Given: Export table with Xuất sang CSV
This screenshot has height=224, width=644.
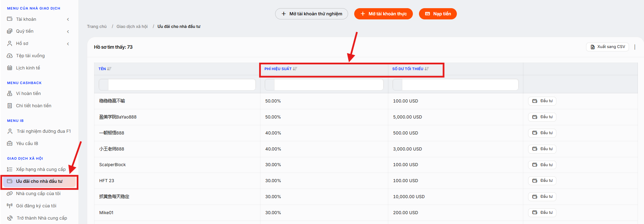Looking at the screenshot, I should [608, 47].
